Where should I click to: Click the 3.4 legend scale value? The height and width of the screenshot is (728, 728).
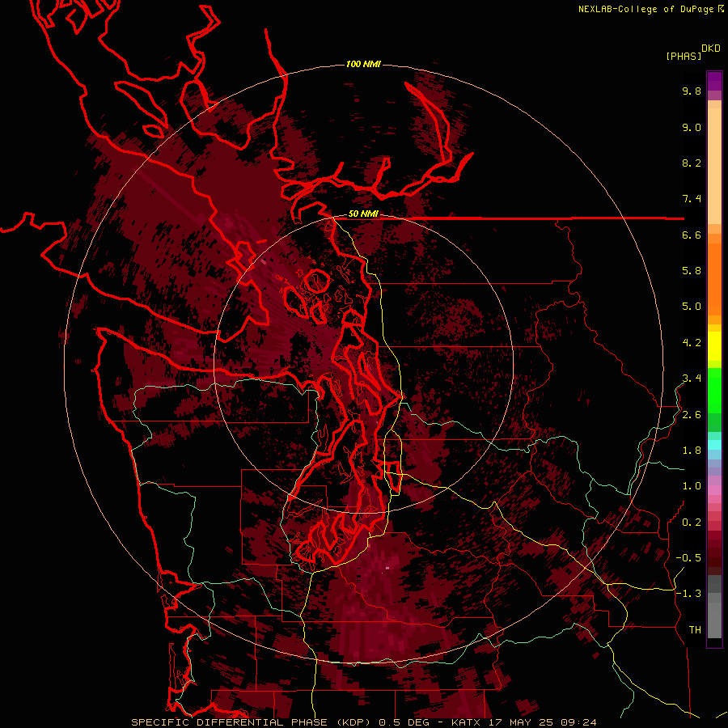click(x=692, y=379)
